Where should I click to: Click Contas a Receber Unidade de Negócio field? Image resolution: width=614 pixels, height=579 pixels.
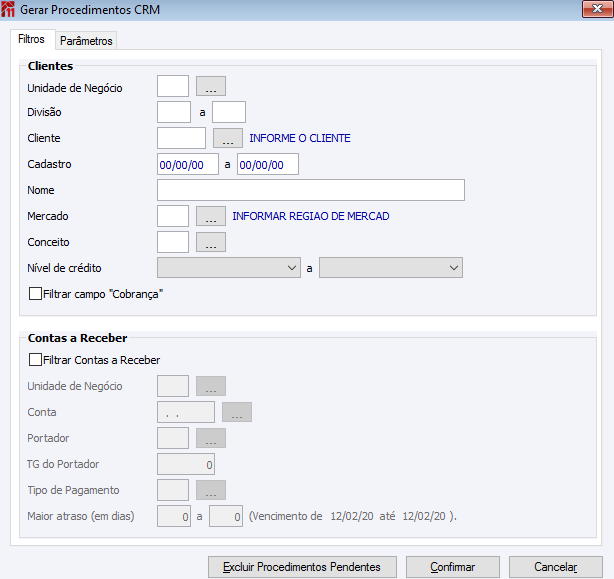coord(173,386)
